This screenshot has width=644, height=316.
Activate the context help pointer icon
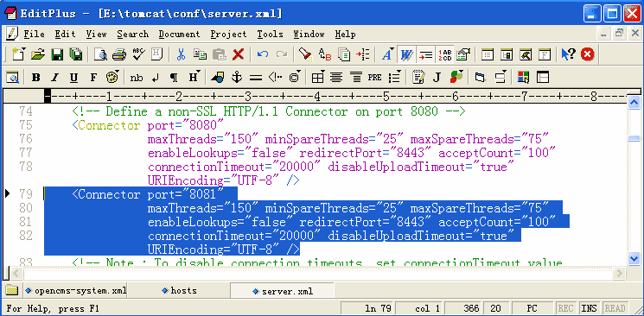click(x=569, y=54)
